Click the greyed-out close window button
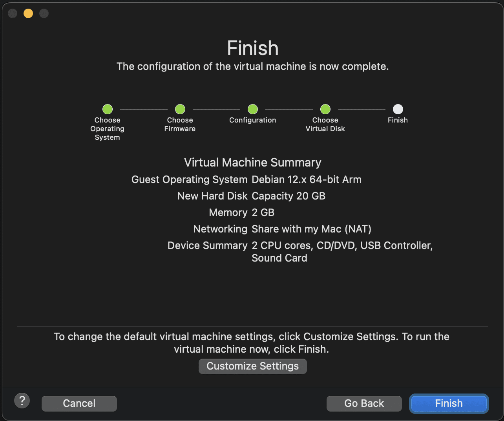The width and height of the screenshot is (504, 421). (x=13, y=13)
